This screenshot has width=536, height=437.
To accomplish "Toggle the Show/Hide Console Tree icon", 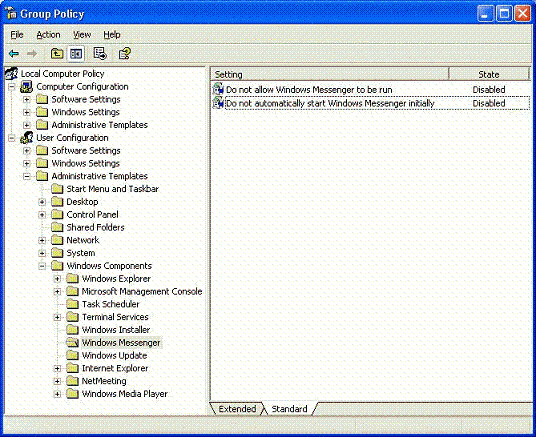I will coord(76,54).
